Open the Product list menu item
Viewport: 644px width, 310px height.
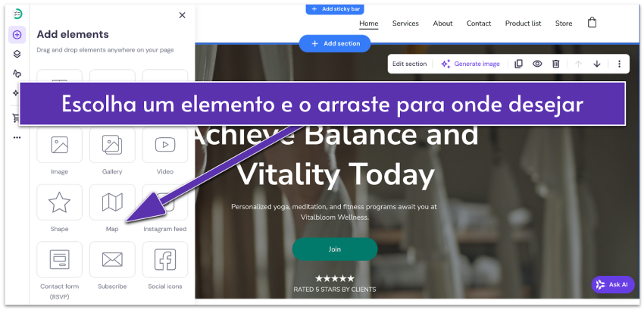(x=524, y=23)
